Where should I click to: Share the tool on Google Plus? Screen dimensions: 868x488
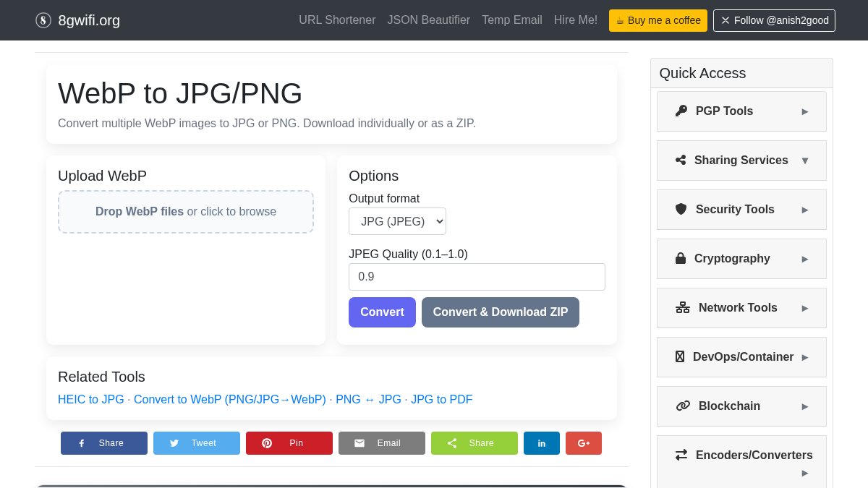584,443
